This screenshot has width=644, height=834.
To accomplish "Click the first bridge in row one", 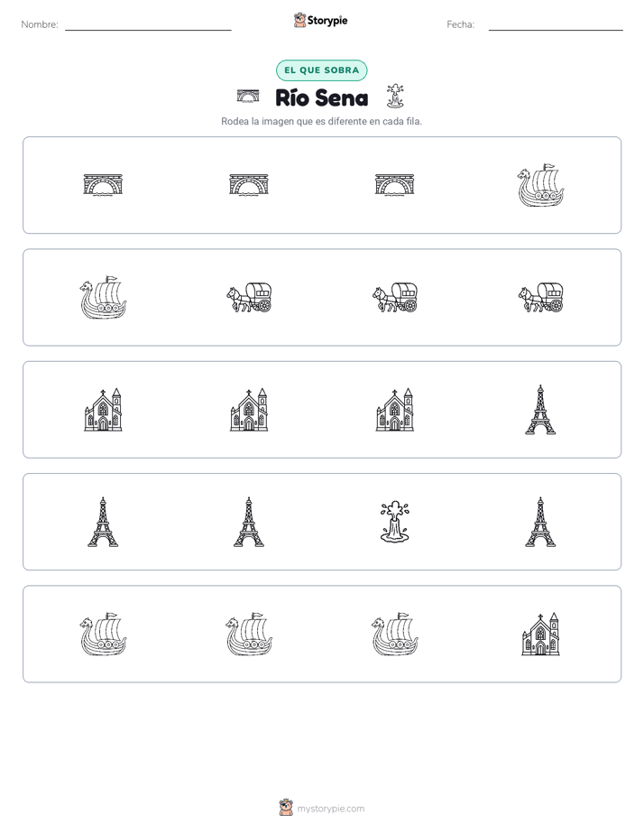I will [x=103, y=185].
